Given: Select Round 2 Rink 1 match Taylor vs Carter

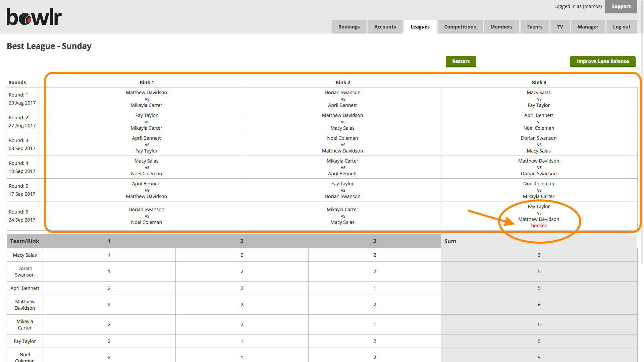Looking at the screenshot, I should 147,122.
